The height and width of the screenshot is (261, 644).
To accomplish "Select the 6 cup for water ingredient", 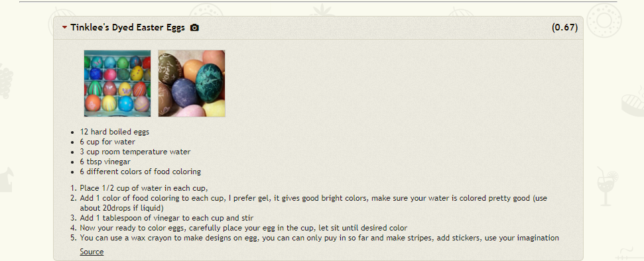I will (107, 142).
